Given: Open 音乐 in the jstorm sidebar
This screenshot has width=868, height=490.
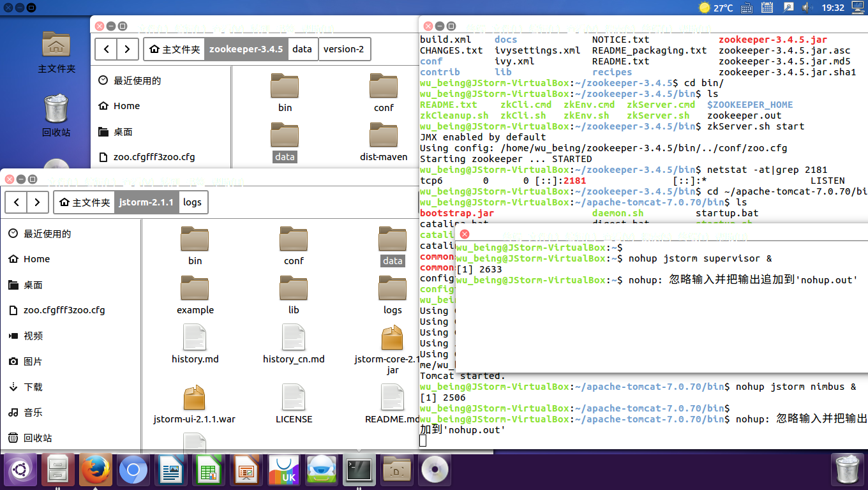Looking at the screenshot, I should [70, 412].
